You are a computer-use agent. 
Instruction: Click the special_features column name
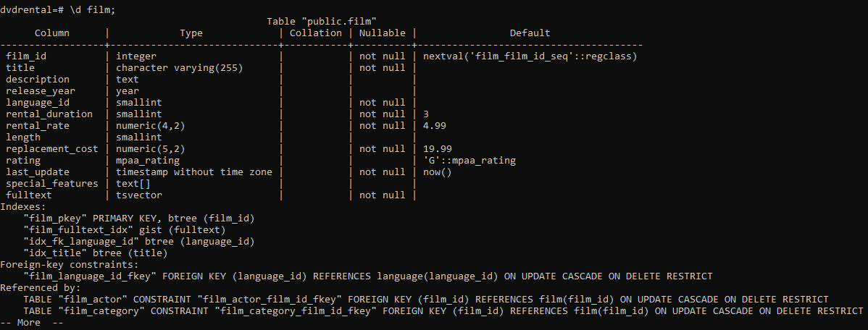[52, 184]
